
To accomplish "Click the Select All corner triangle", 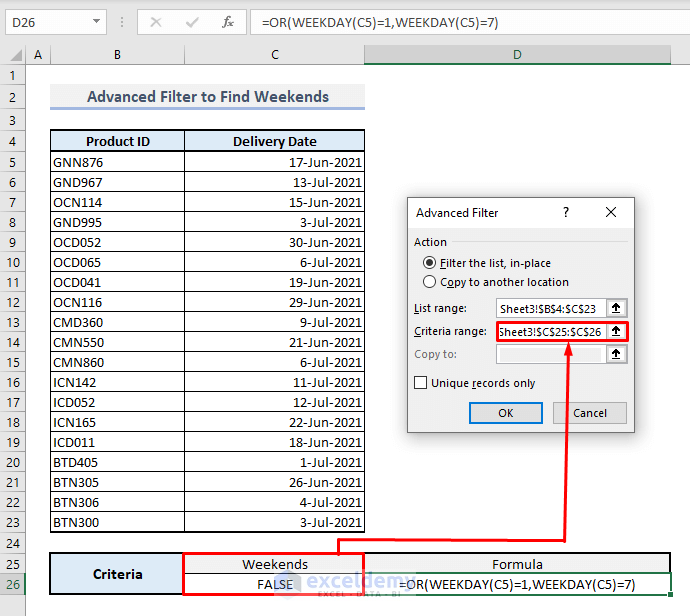I will pos(16,55).
